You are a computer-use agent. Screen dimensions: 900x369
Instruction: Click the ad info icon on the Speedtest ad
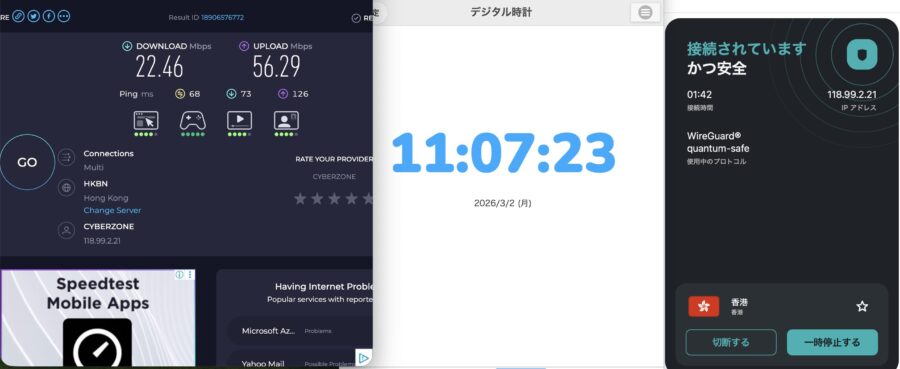click(x=180, y=275)
